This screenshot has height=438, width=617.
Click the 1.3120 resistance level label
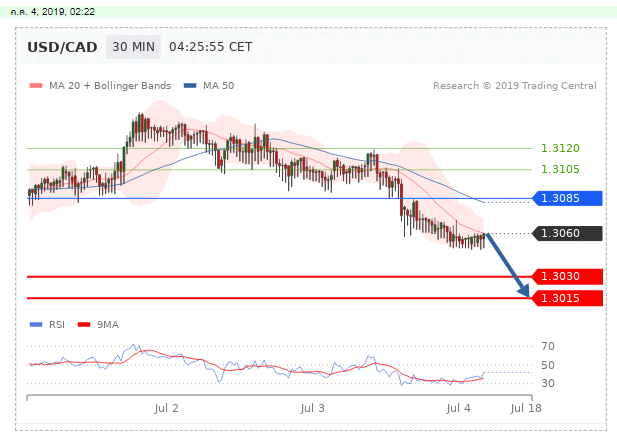click(560, 148)
